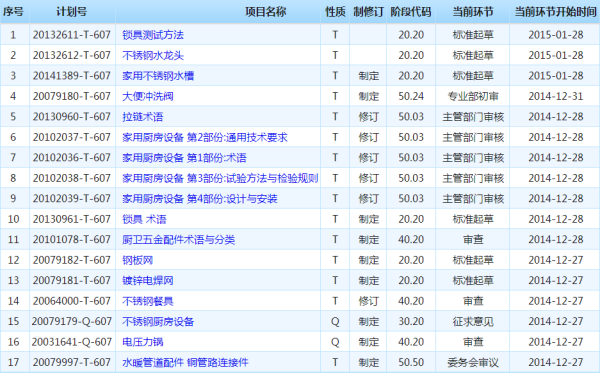Select plan number cell 20132611-T-607
600x373 pixels.
coord(72,35)
